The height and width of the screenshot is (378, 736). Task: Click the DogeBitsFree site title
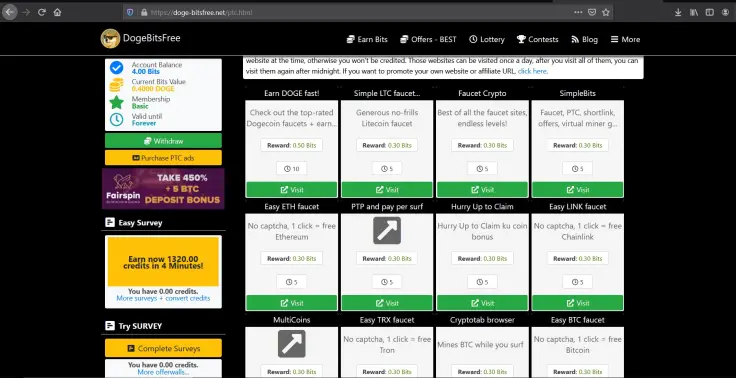pos(152,39)
